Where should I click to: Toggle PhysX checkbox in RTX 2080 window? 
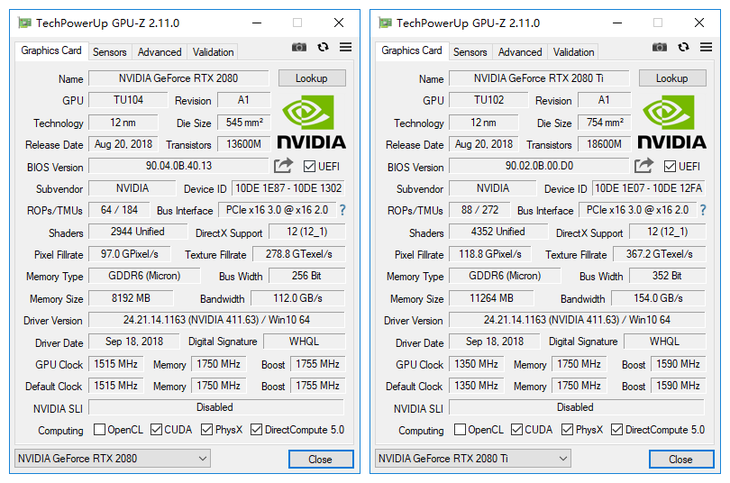click(207, 429)
